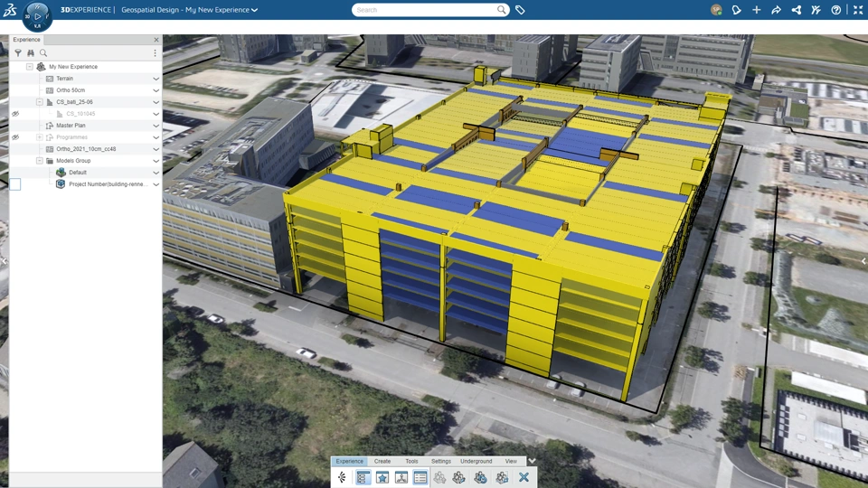Click the greyed city experience icon
The image size is (868, 488).
click(x=439, y=477)
